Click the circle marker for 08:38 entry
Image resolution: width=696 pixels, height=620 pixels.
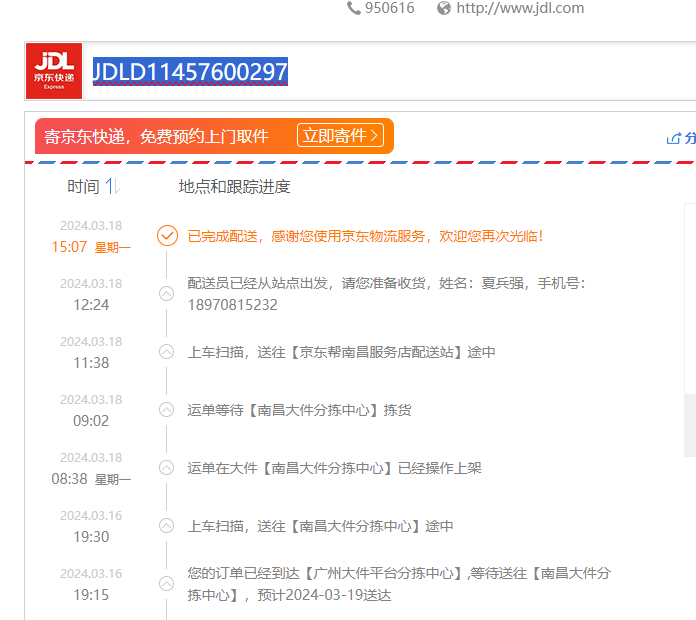(166, 468)
